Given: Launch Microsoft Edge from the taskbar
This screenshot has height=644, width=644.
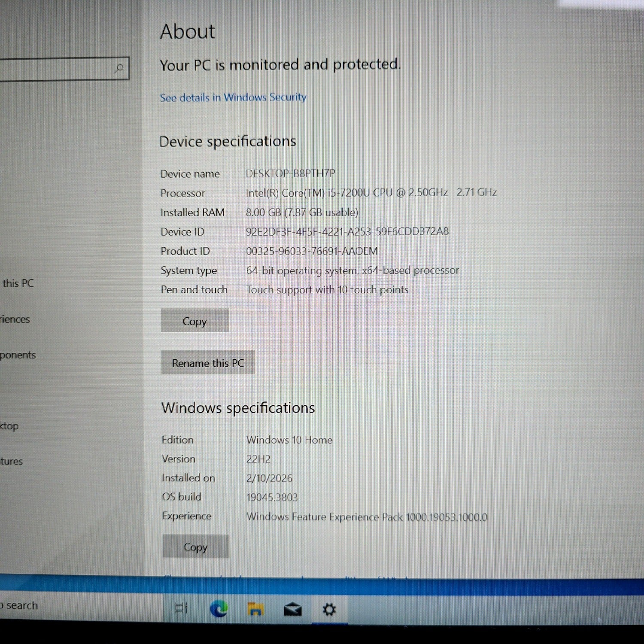Looking at the screenshot, I should point(219,609).
